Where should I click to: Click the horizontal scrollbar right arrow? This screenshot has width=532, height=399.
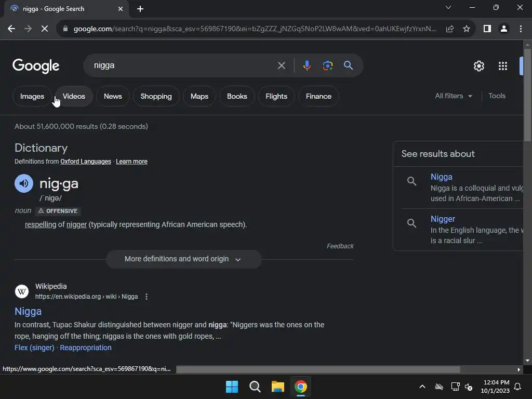pyautogui.click(x=519, y=369)
